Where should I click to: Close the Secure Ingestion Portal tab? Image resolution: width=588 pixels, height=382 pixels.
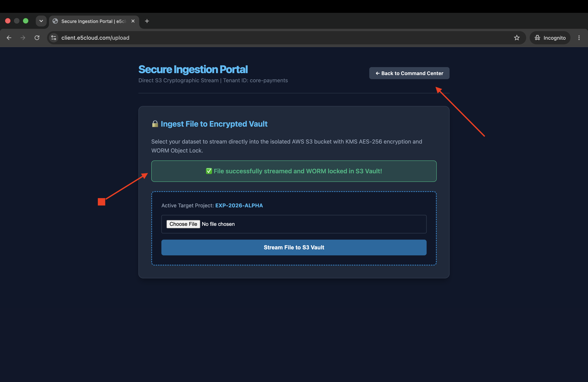(133, 21)
